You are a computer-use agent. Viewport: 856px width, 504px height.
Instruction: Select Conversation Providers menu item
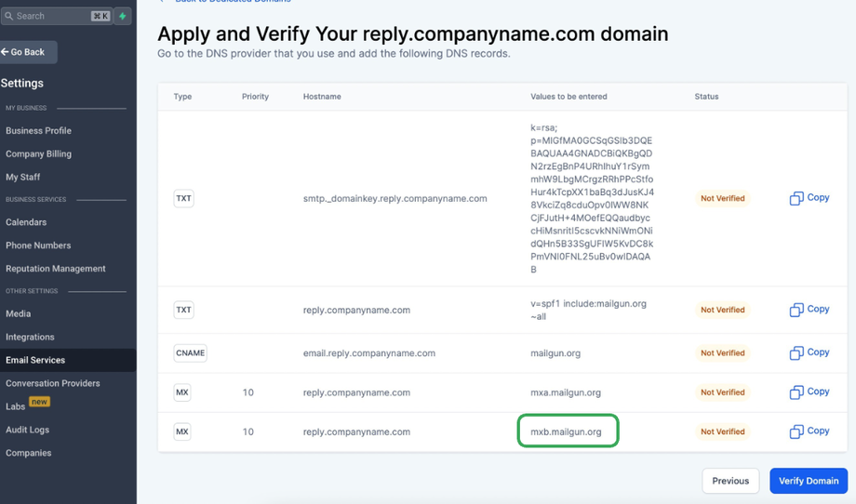[53, 383]
